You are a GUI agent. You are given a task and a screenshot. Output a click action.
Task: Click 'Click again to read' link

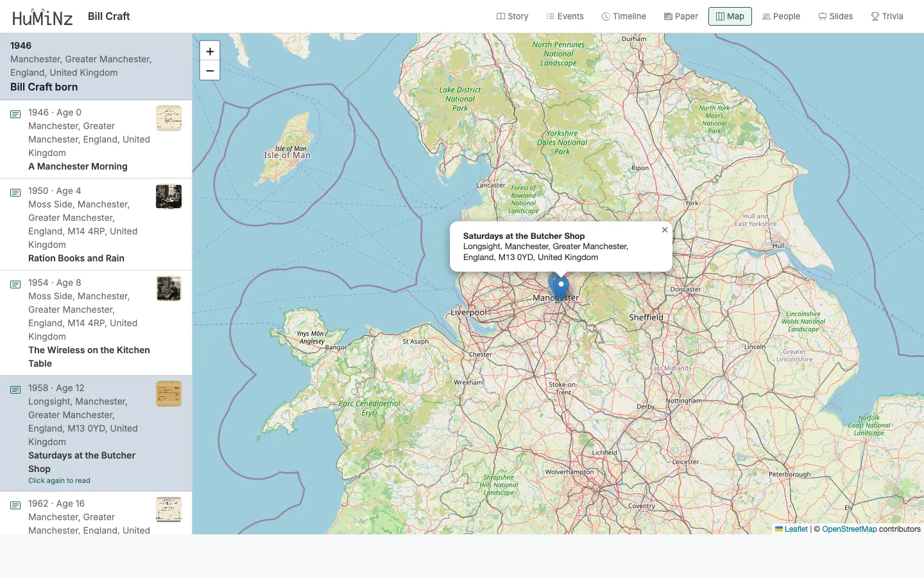pyautogui.click(x=59, y=480)
